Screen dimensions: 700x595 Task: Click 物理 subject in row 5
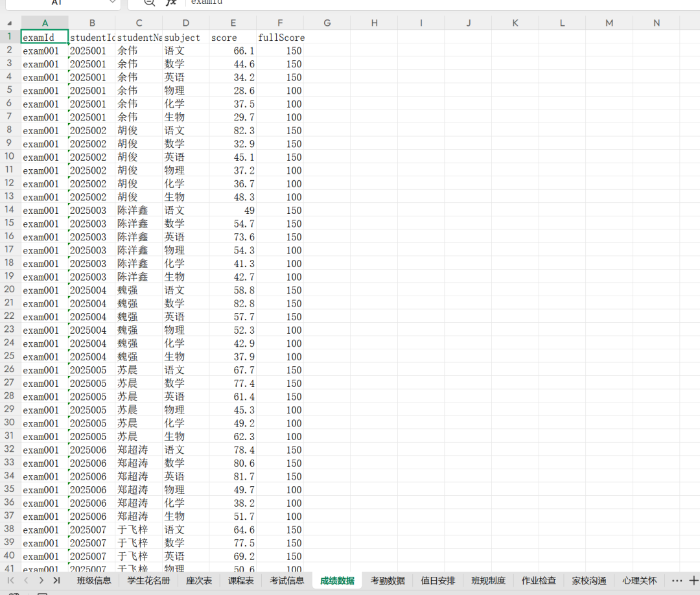[x=186, y=91]
